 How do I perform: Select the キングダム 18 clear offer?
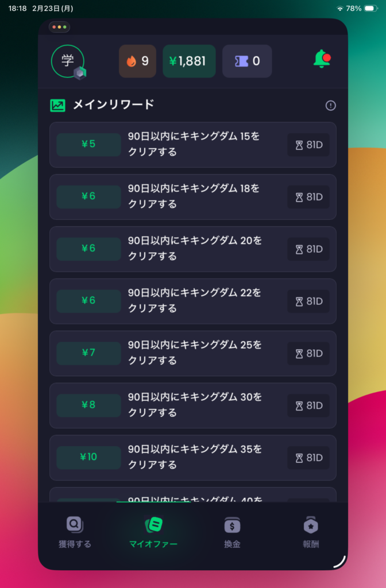point(194,196)
